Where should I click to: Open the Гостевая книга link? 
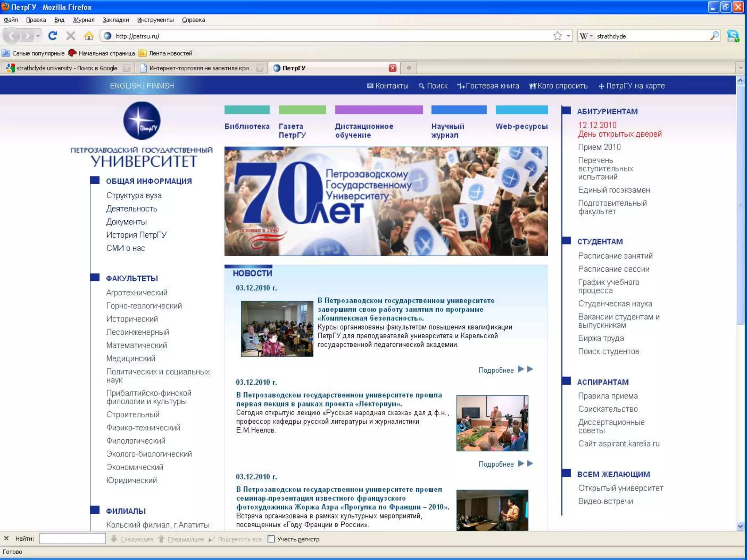pyautogui.click(x=492, y=86)
